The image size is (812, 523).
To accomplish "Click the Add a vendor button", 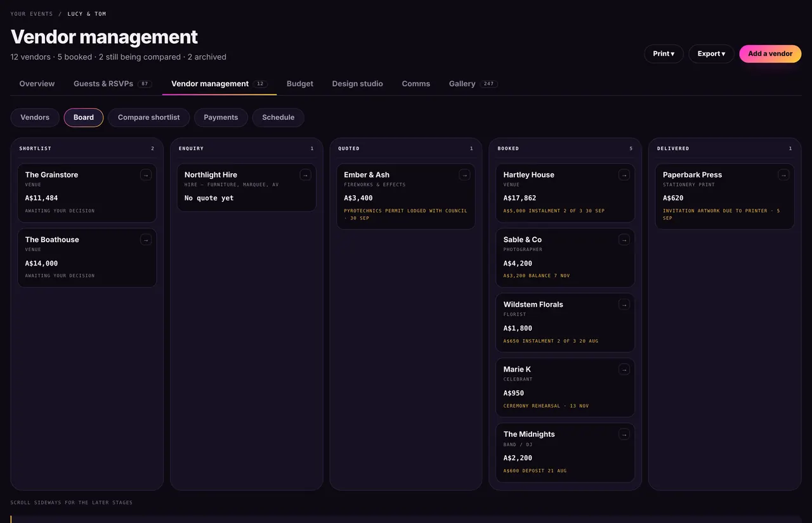I will 770,54.
